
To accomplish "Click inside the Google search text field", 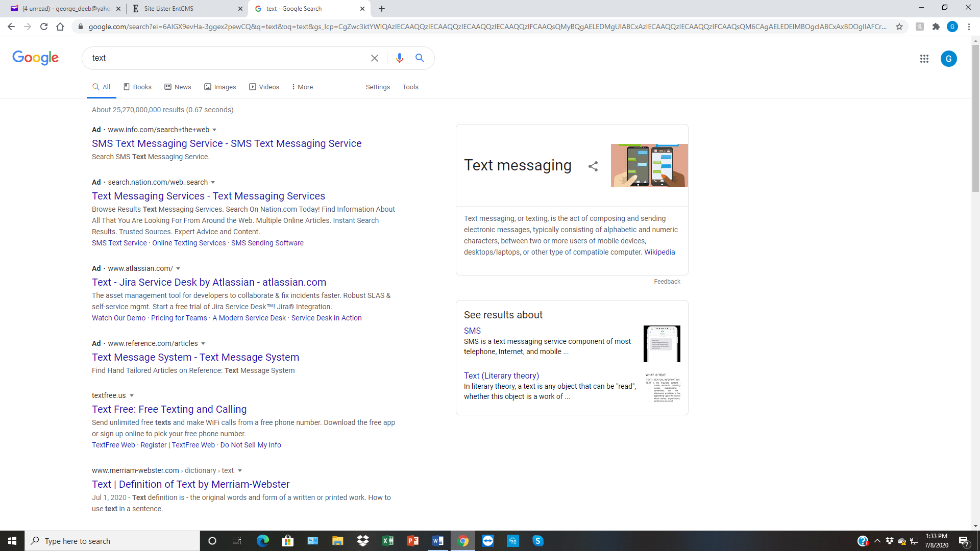I will 225,58.
